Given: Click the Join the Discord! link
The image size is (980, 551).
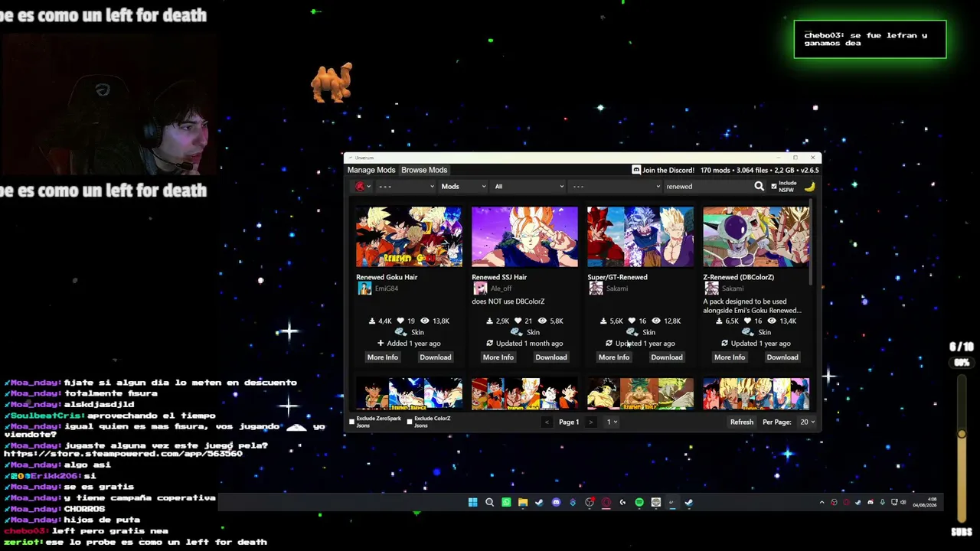Looking at the screenshot, I should click(668, 170).
